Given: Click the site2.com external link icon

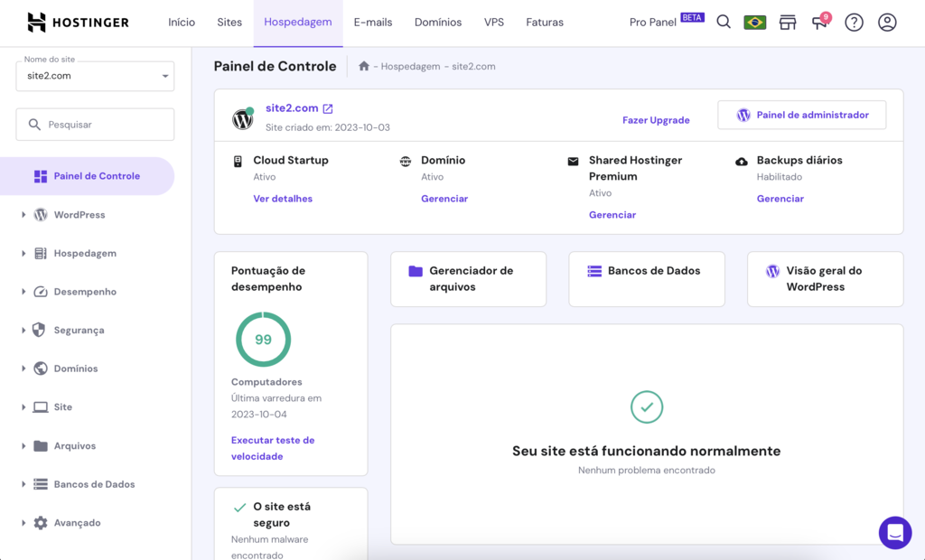Looking at the screenshot, I should tap(327, 107).
